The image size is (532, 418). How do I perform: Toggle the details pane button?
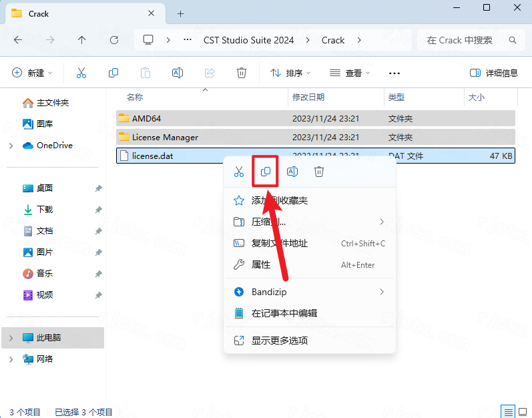[x=494, y=73]
